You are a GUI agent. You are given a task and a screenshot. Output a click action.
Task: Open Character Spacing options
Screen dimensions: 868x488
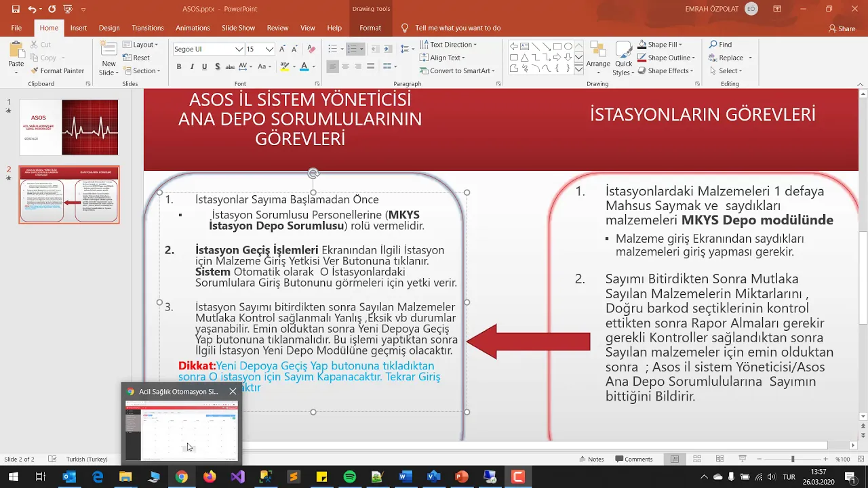(x=247, y=66)
